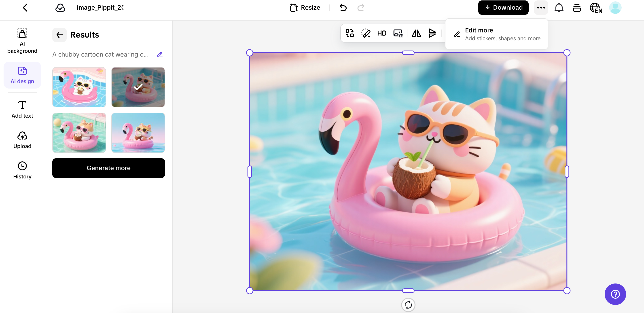Switch interface language from EN
Screen dimensions: 644x313
[596, 8]
